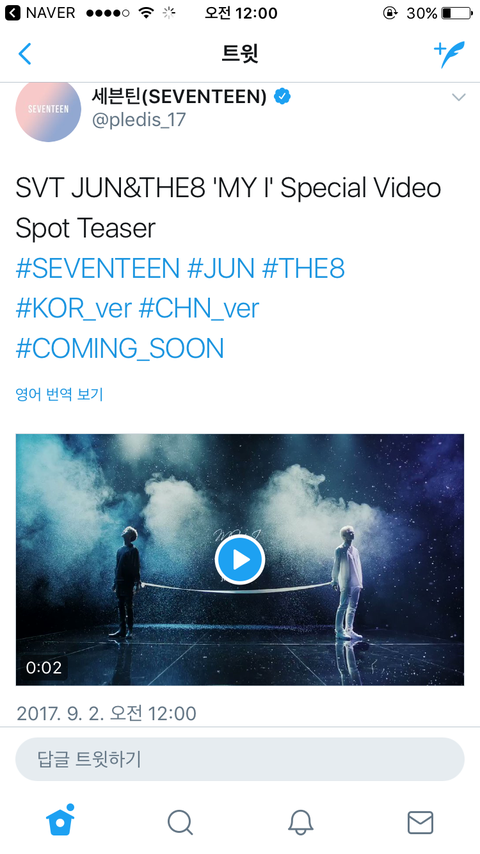Screen dimensions: 480x854
Task: Open the Search magnifier tab
Action: click(x=180, y=822)
